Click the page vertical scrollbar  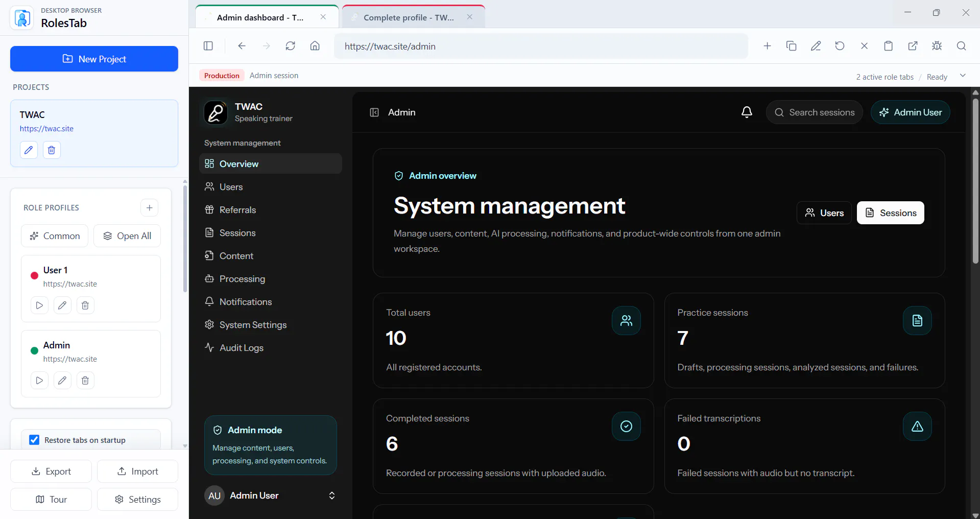tap(975, 181)
